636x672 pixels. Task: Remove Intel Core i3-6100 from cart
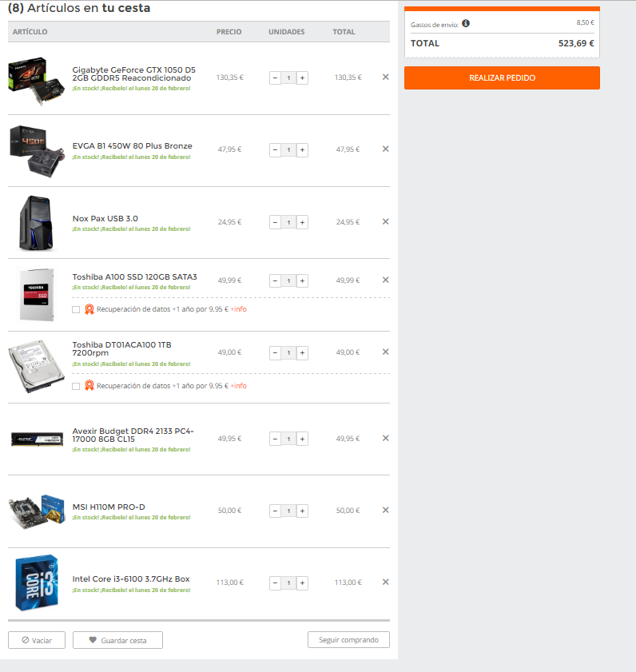point(385,582)
